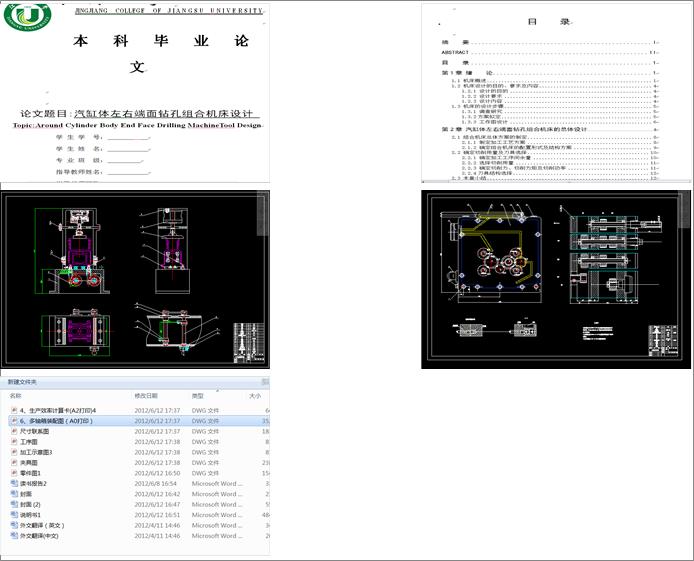
Task: Click the date 2012/6/12 16:50 in 零件图1 row
Action: [x=157, y=473]
